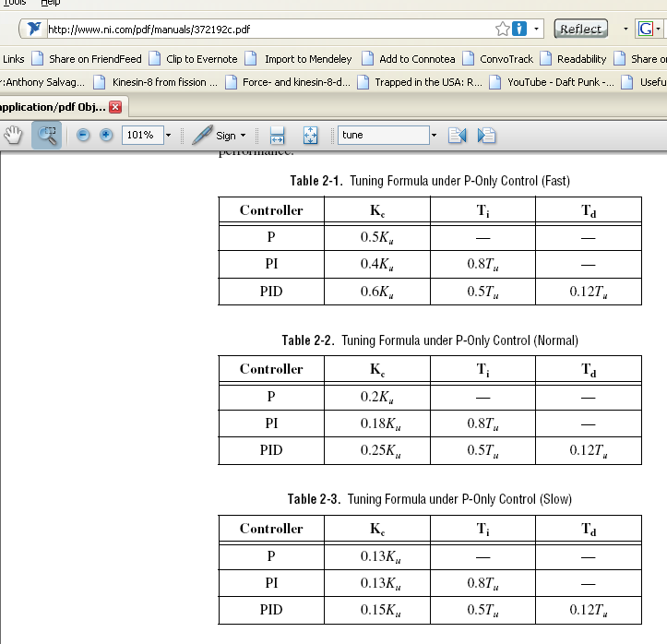Activate the Marquee Zoom tool
The image size is (667, 644).
[46, 136]
